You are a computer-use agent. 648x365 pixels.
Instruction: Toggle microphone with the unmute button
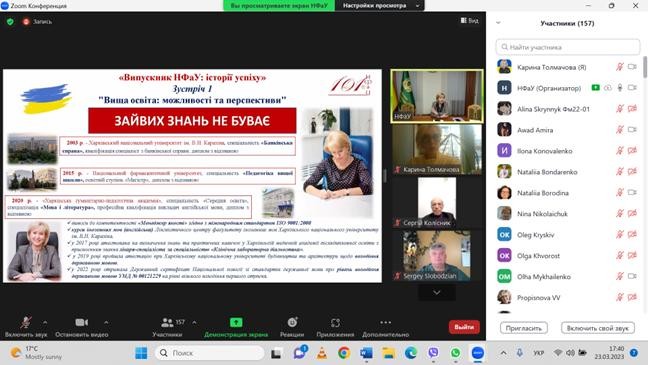[x=26, y=322]
